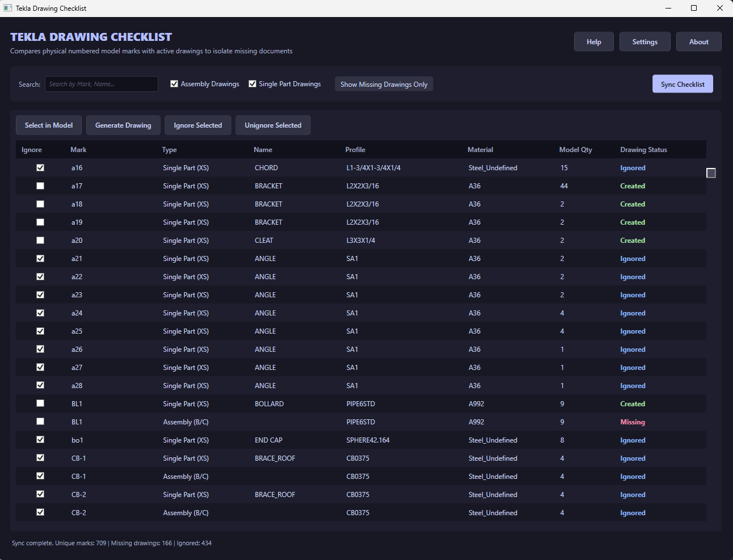
Task: Check Ignore for BL1 Assembly row
Action: 40,422
